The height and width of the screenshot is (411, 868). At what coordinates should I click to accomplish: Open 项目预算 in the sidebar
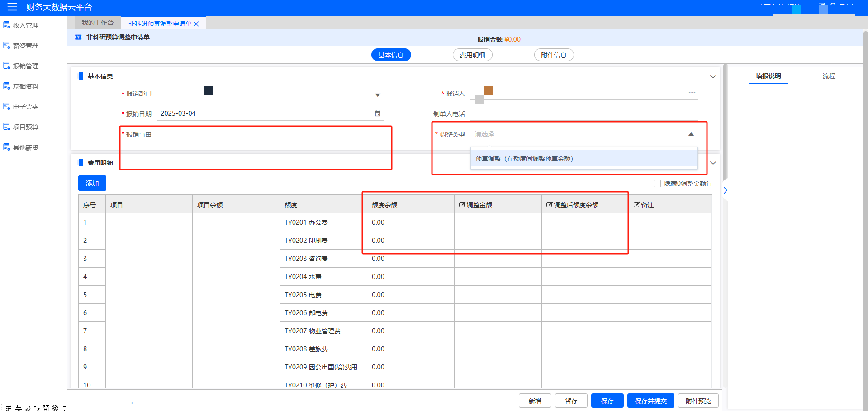pos(26,127)
